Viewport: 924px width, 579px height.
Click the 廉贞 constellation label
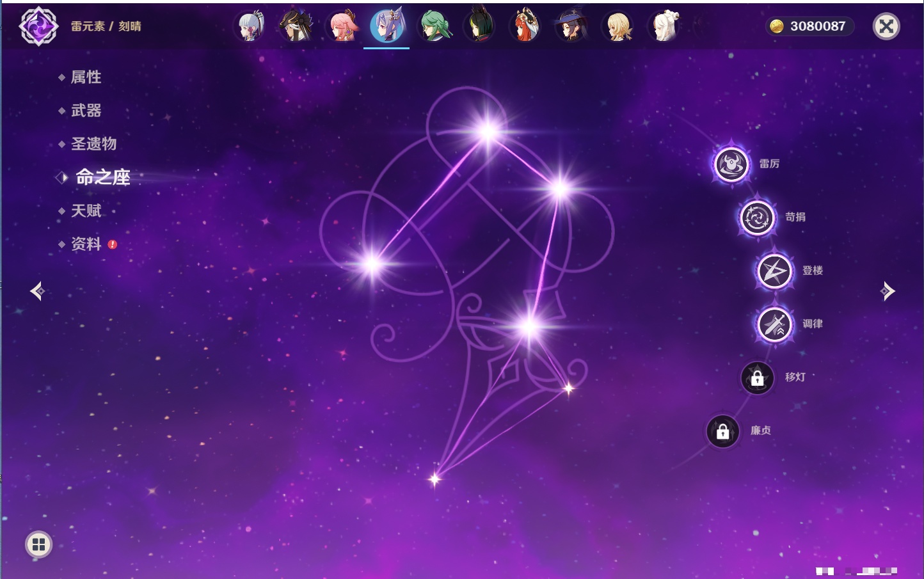(x=761, y=431)
